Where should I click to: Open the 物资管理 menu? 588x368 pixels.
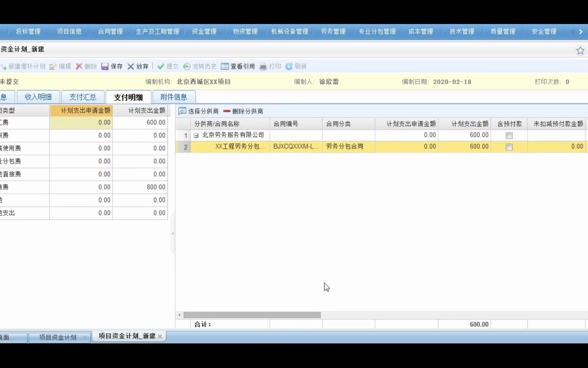[x=245, y=31]
